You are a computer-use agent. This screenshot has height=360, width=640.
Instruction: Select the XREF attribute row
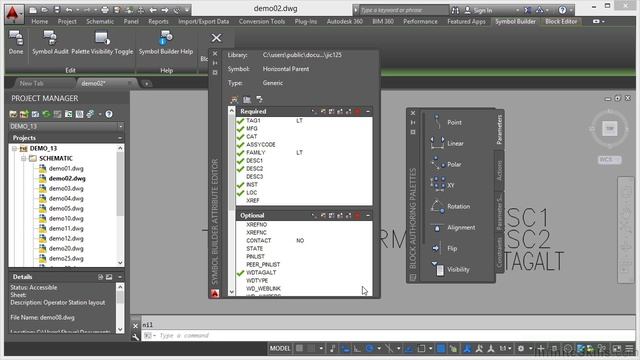click(x=304, y=200)
